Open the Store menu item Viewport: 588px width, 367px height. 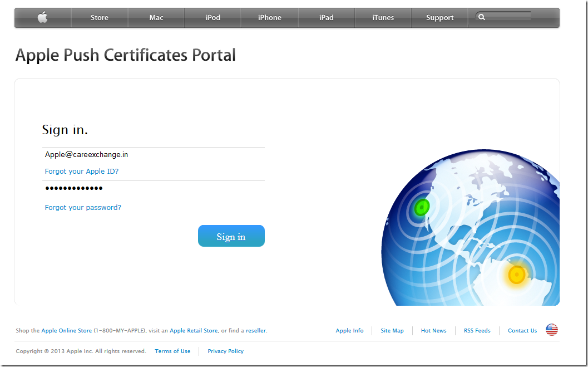pyautogui.click(x=100, y=18)
